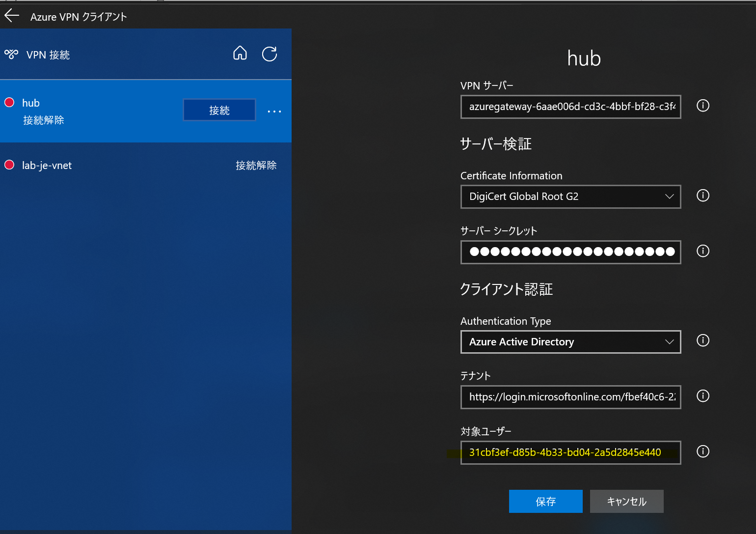Click the キャンセル cancel button
Image resolution: width=756 pixels, height=534 pixels.
(x=627, y=501)
